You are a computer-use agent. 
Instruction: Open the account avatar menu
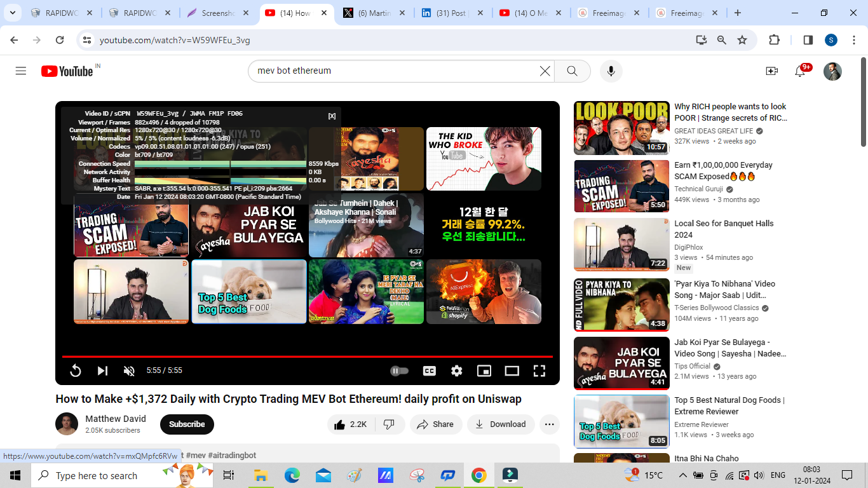832,71
